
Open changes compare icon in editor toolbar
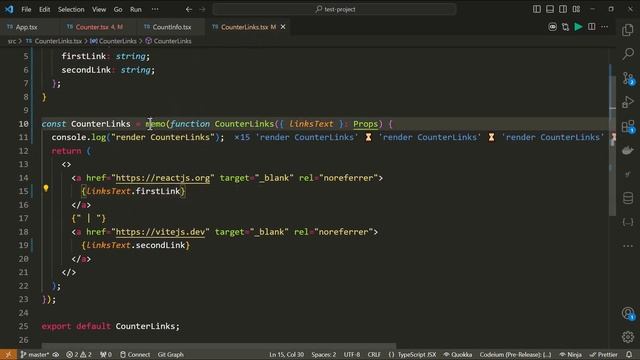tap(565, 27)
